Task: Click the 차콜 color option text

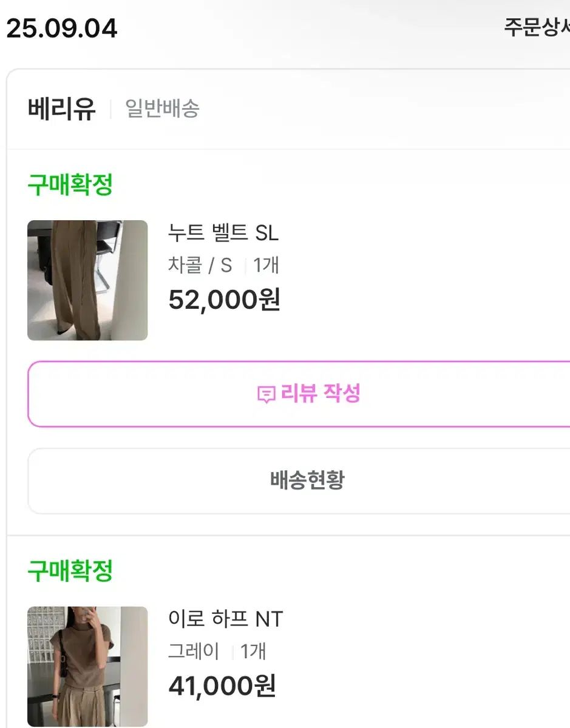Action: click(x=185, y=265)
